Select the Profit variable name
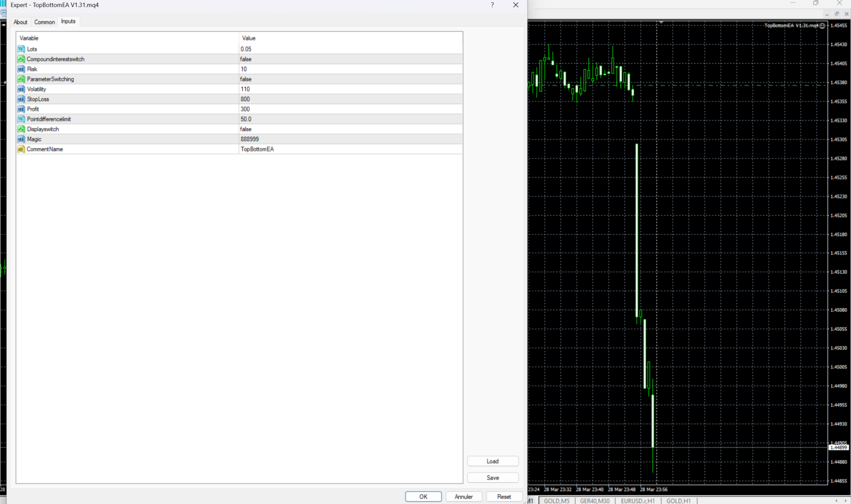851x504 pixels. click(x=33, y=109)
